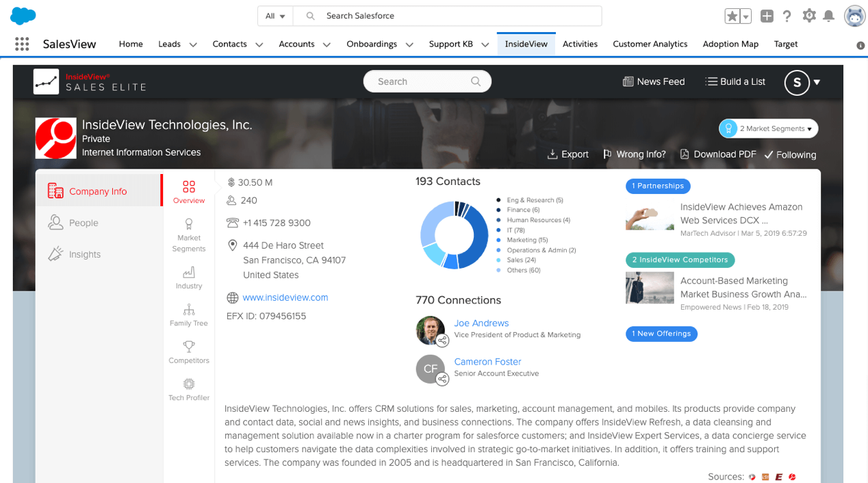Image resolution: width=868 pixels, height=483 pixels.
Task: Visit the www.insideview.com link
Action: (285, 297)
